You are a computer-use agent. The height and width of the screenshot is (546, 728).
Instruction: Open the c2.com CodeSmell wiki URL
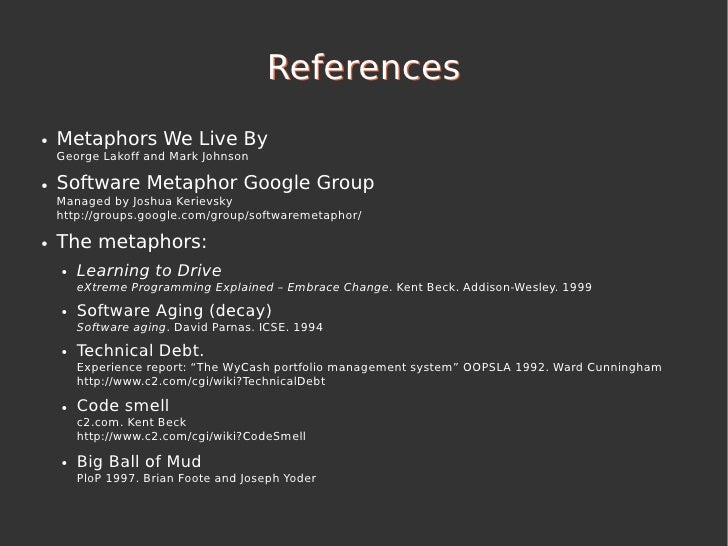191,436
